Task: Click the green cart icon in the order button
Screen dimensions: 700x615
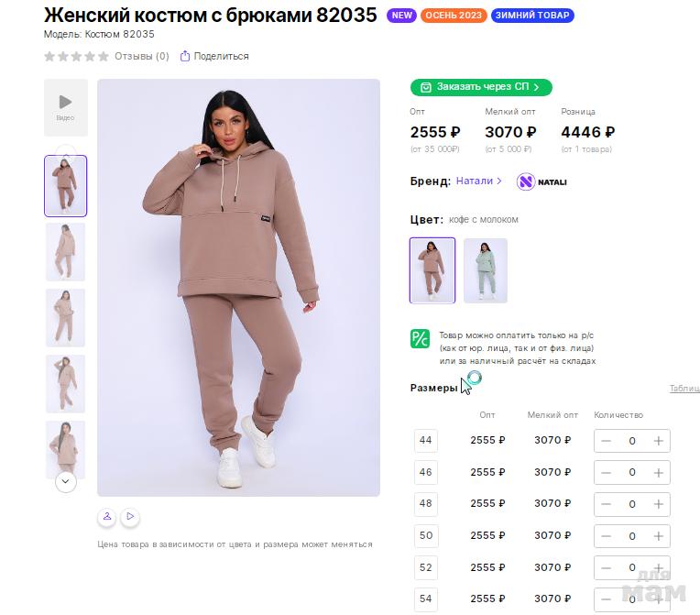Action: 426,87
